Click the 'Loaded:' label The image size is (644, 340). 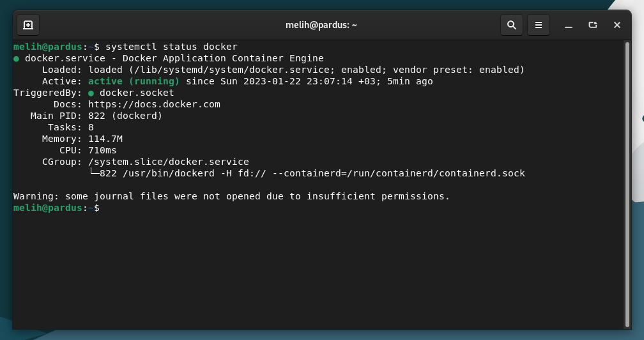[62, 70]
